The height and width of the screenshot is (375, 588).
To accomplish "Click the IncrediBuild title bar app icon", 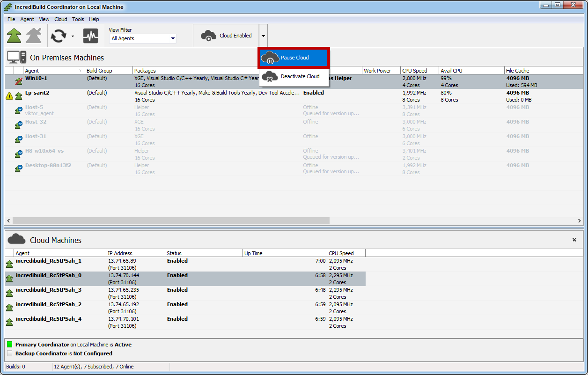I will click(x=8, y=7).
